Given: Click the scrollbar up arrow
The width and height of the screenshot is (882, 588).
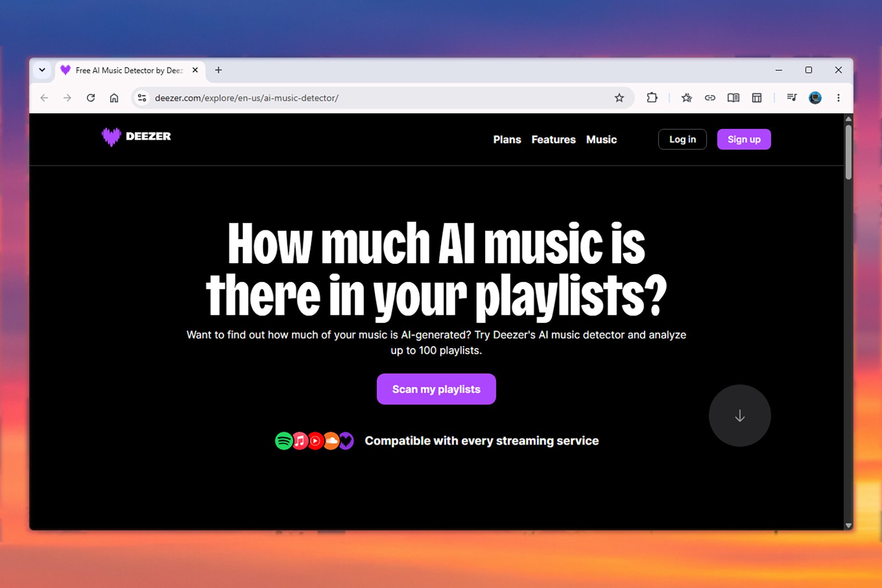Looking at the screenshot, I should 848,119.
